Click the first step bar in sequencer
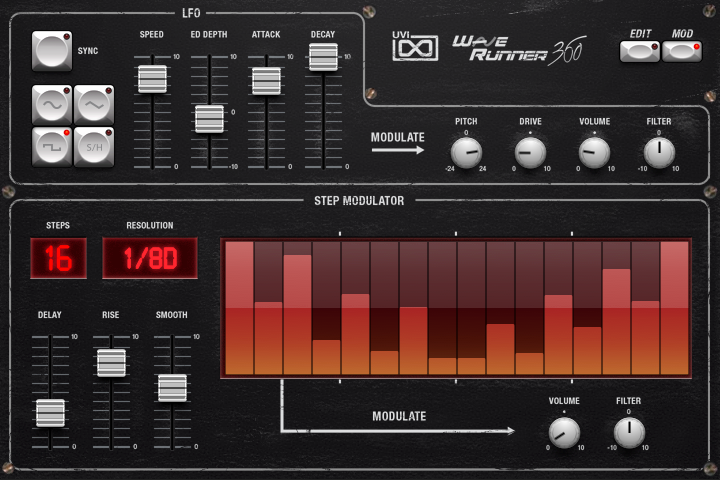720x480 pixels. point(240,308)
